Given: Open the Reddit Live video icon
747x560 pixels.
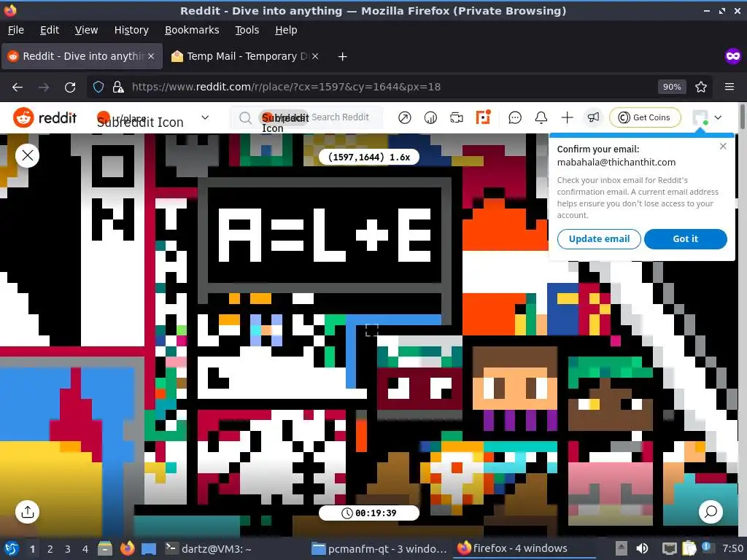Looking at the screenshot, I should (x=457, y=117).
